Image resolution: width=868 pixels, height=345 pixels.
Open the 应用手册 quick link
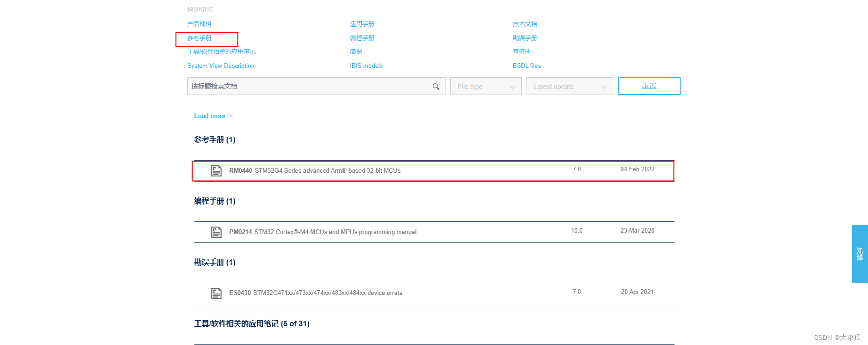(362, 24)
